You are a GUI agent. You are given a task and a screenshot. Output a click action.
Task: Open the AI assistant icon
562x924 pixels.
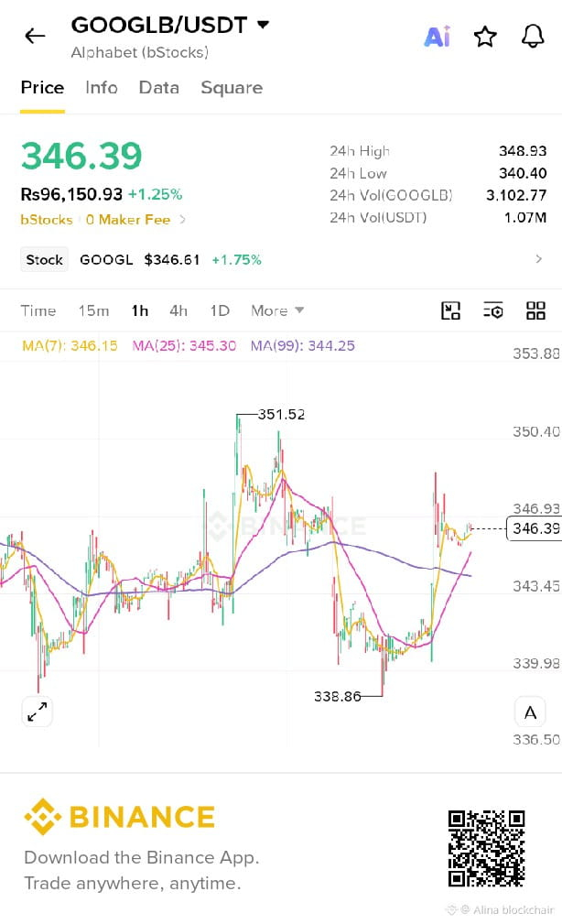click(x=438, y=37)
